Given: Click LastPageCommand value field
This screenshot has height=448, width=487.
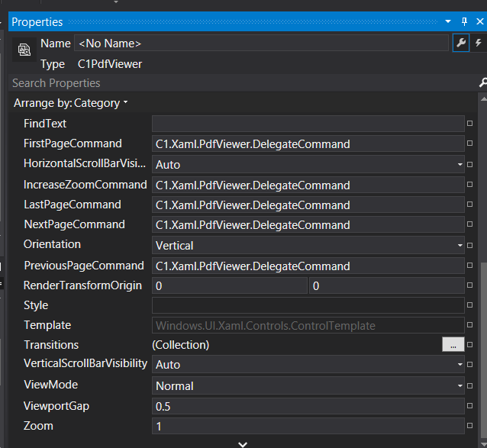Looking at the screenshot, I should coord(308,205).
